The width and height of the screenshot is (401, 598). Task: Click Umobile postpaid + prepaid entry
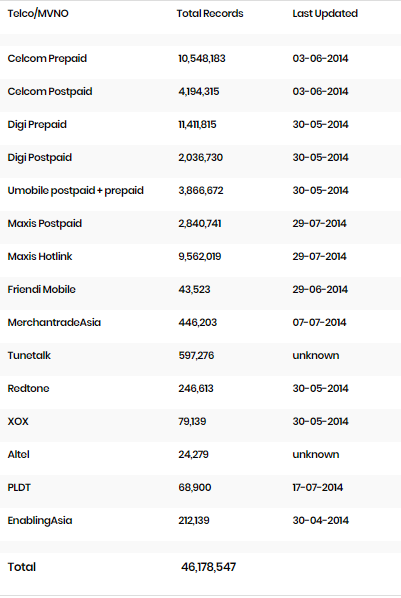(76, 191)
